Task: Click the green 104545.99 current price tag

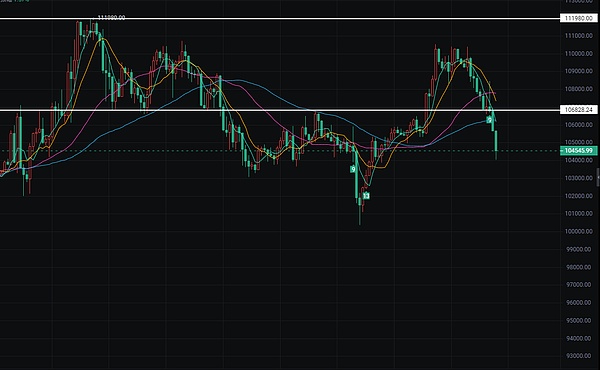Action: click(578, 151)
